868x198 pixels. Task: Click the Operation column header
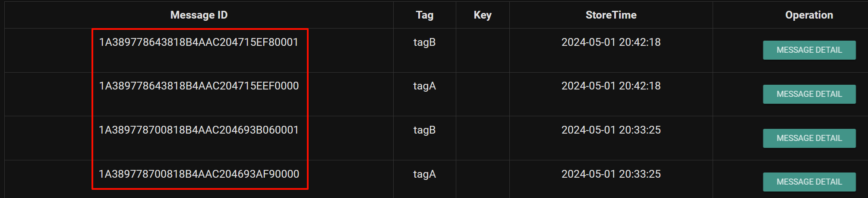pos(809,15)
